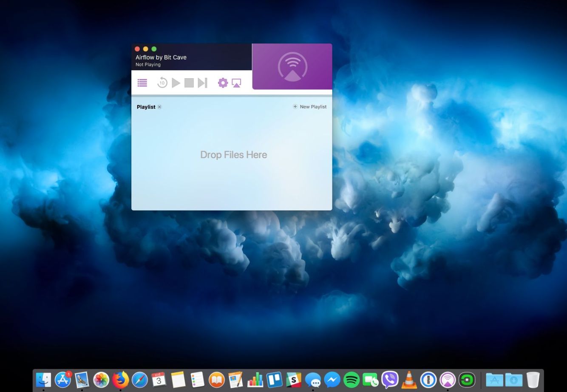Skip to next track button
The height and width of the screenshot is (392, 567).
[x=202, y=83]
